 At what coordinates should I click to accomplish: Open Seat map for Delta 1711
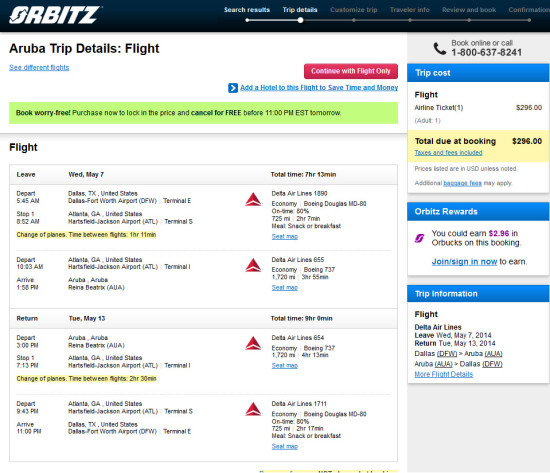(x=284, y=446)
